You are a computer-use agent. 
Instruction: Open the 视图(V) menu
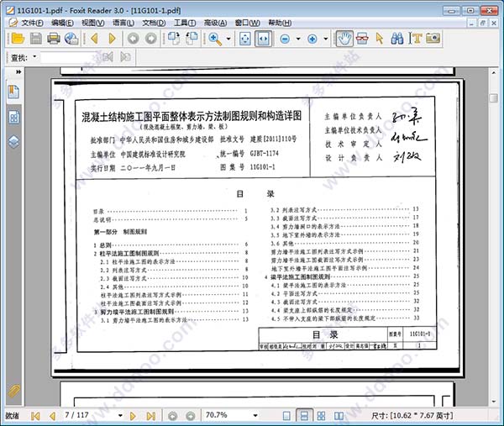click(x=93, y=23)
